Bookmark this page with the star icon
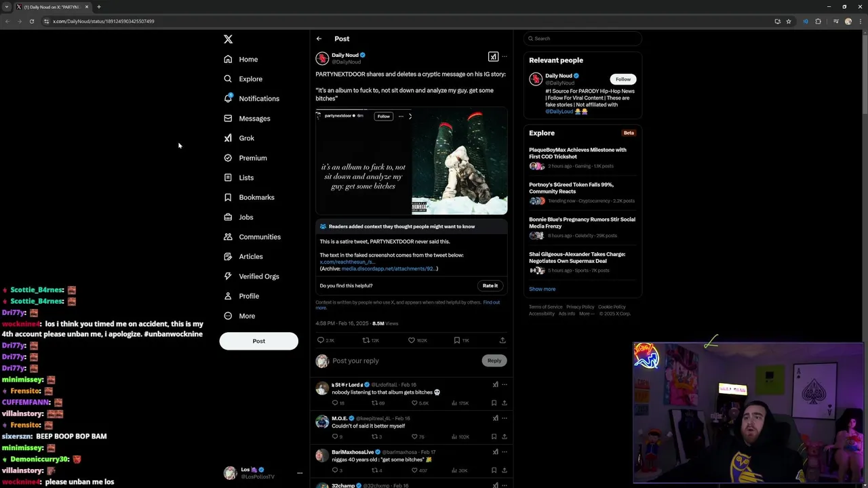The image size is (868, 488). pyautogui.click(x=788, y=21)
